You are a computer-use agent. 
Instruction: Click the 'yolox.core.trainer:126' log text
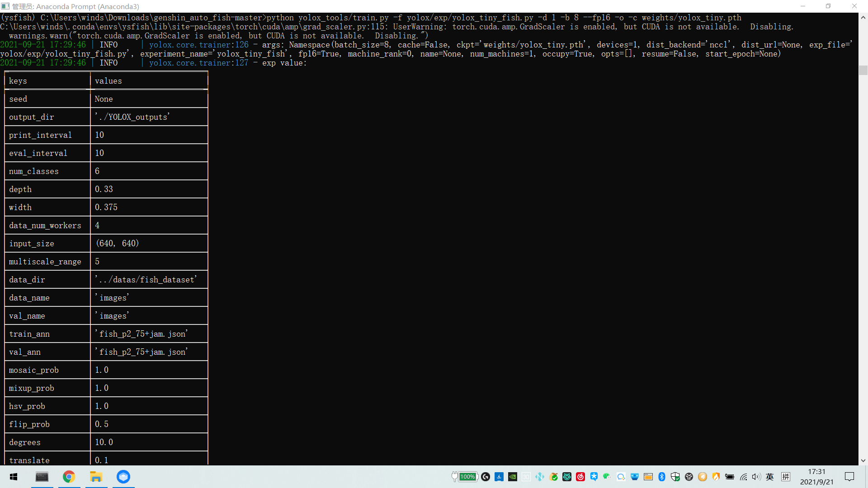[x=199, y=45]
